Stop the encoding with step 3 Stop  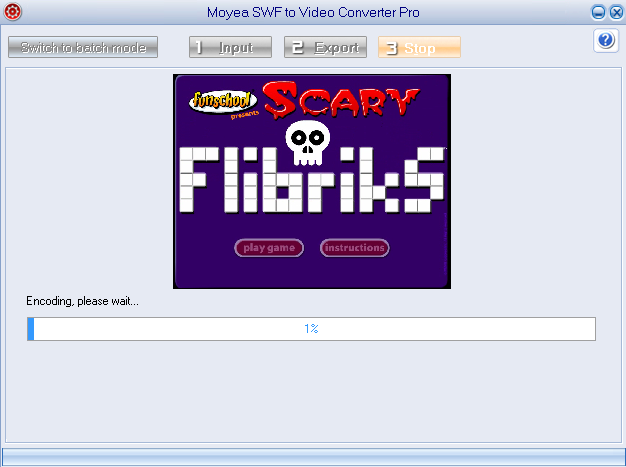coord(420,47)
